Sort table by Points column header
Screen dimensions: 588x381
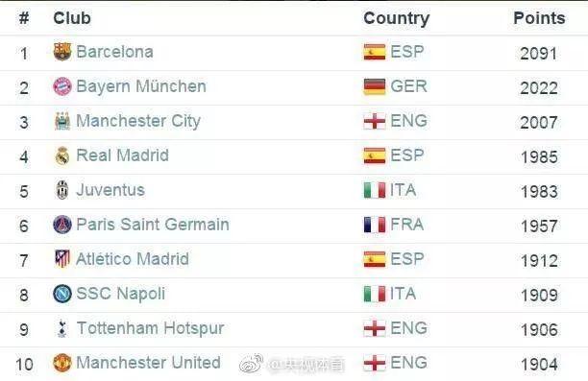coord(539,18)
